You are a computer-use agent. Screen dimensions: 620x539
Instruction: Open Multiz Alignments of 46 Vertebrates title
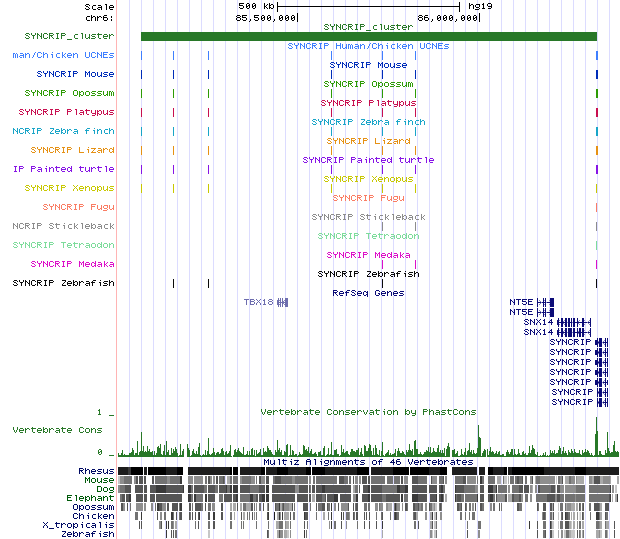pos(368,462)
